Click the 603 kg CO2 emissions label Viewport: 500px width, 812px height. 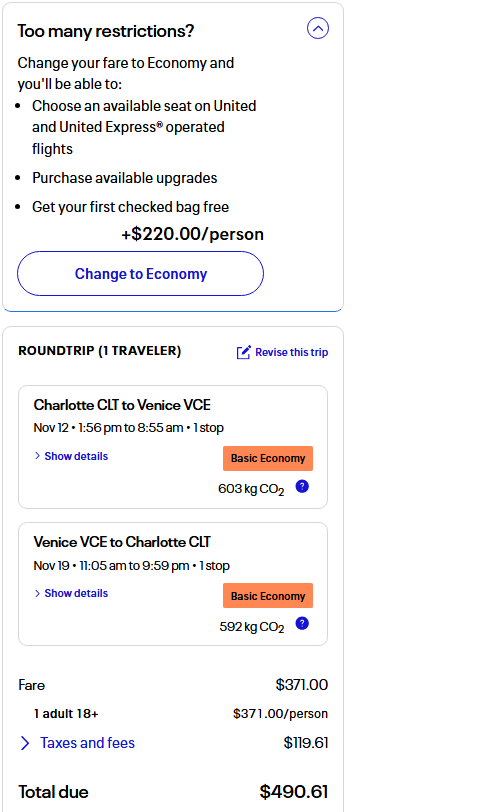[x=251, y=489]
